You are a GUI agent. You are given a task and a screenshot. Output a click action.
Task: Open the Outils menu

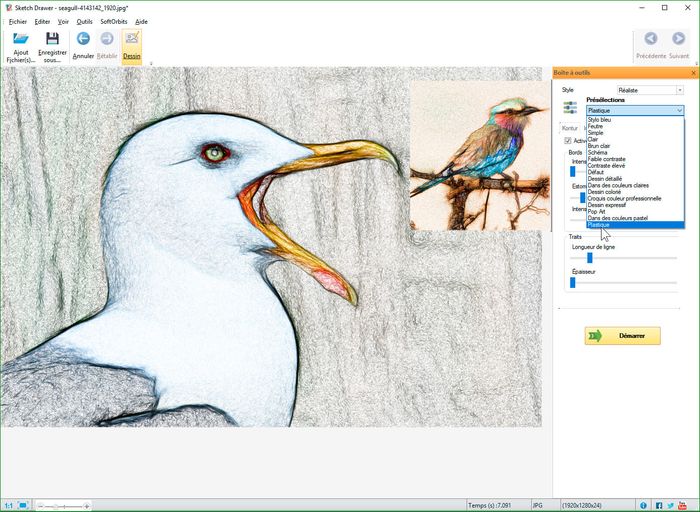pos(84,21)
